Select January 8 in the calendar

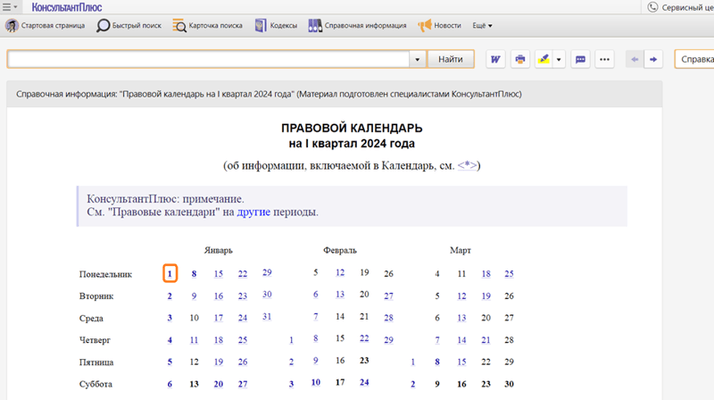pyautogui.click(x=194, y=273)
